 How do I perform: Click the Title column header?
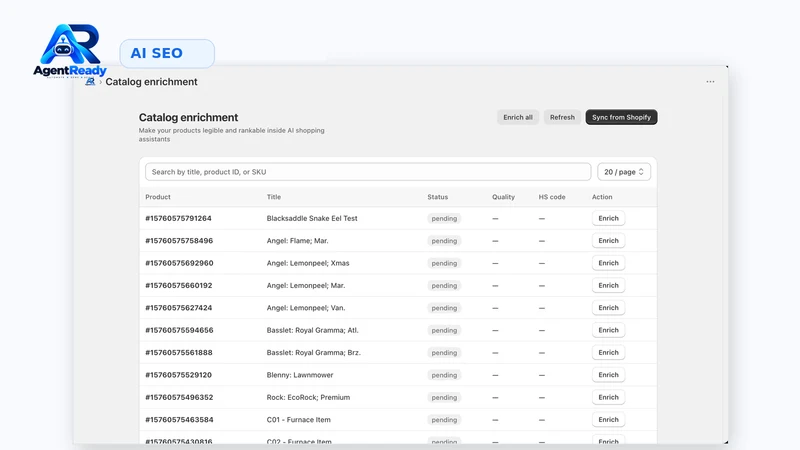pos(274,197)
